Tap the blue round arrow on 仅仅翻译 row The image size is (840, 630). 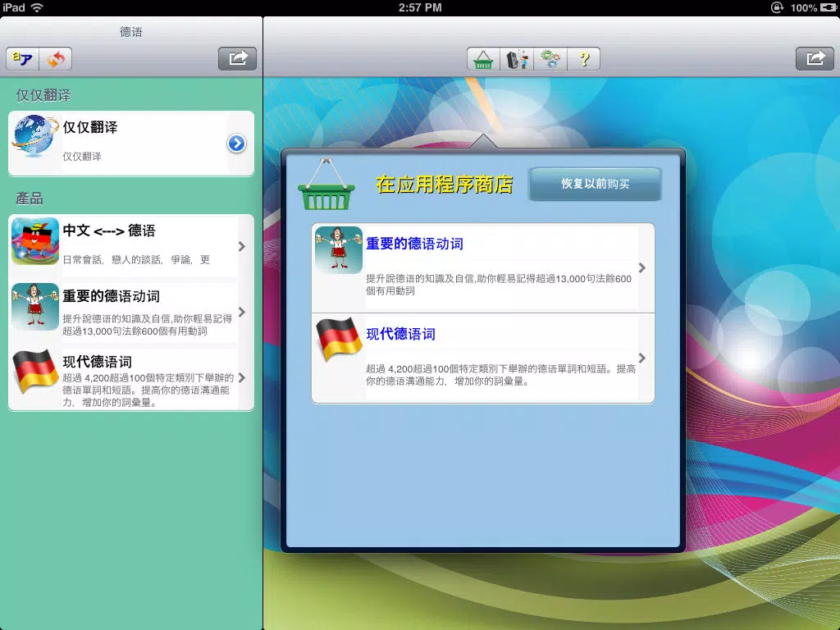(x=236, y=143)
